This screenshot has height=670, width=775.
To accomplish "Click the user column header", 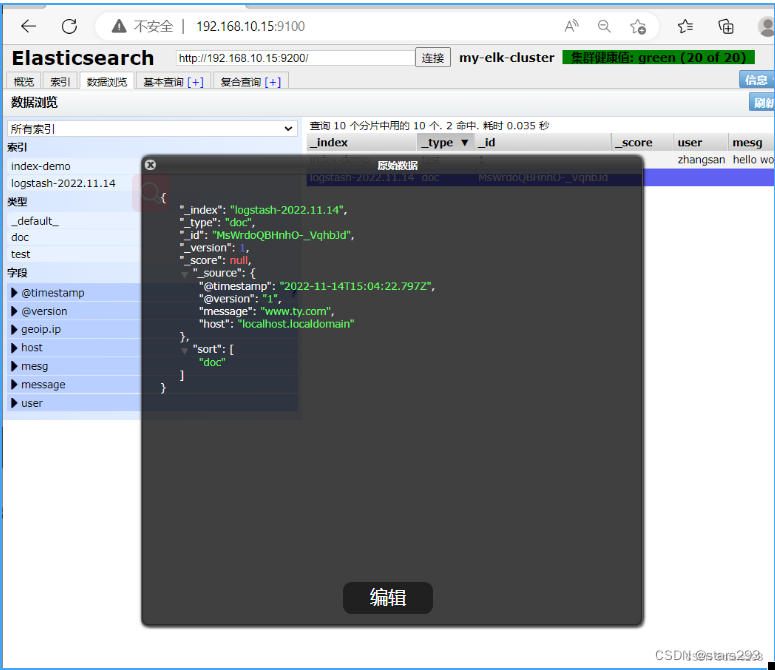I will coord(700,143).
